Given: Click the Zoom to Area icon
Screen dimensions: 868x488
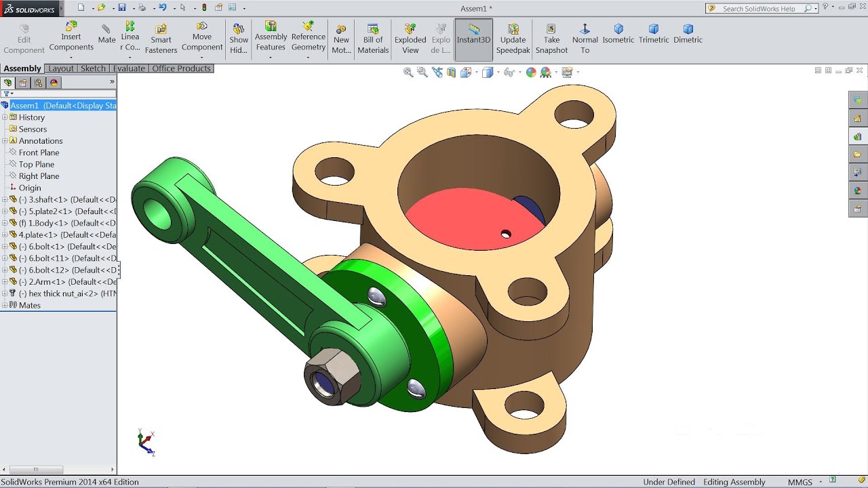Looking at the screenshot, I should (x=422, y=72).
